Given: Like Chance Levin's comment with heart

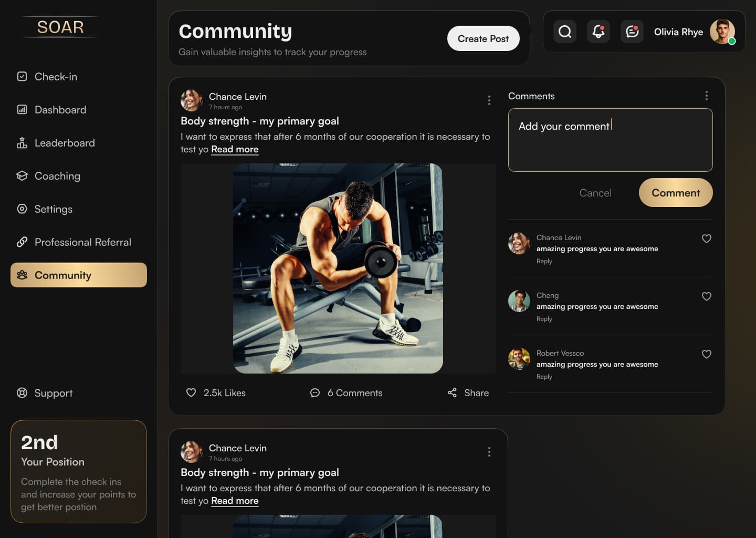Looking at the screenshot, I should (707, 239).
